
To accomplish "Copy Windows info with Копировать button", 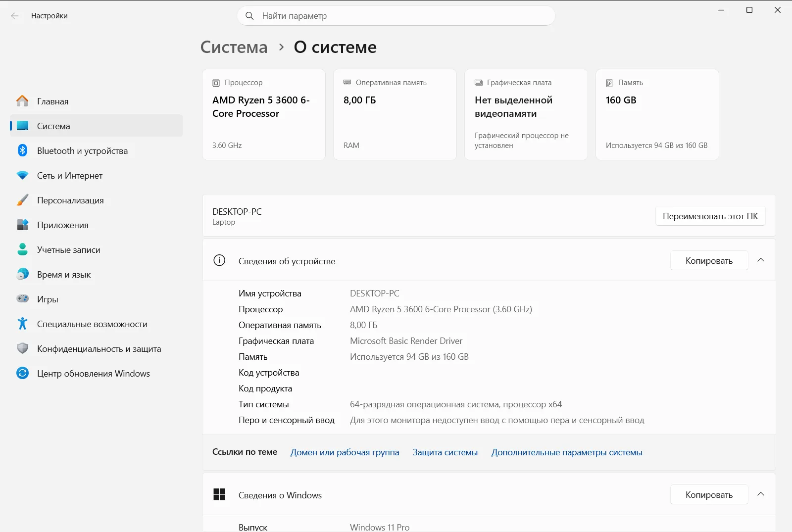I will click(x=709, y=495).
